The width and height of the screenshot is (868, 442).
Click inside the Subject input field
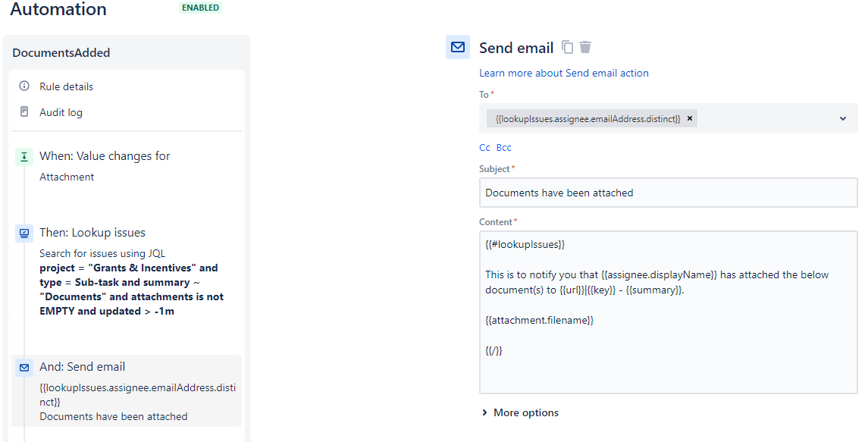(668, 193)
